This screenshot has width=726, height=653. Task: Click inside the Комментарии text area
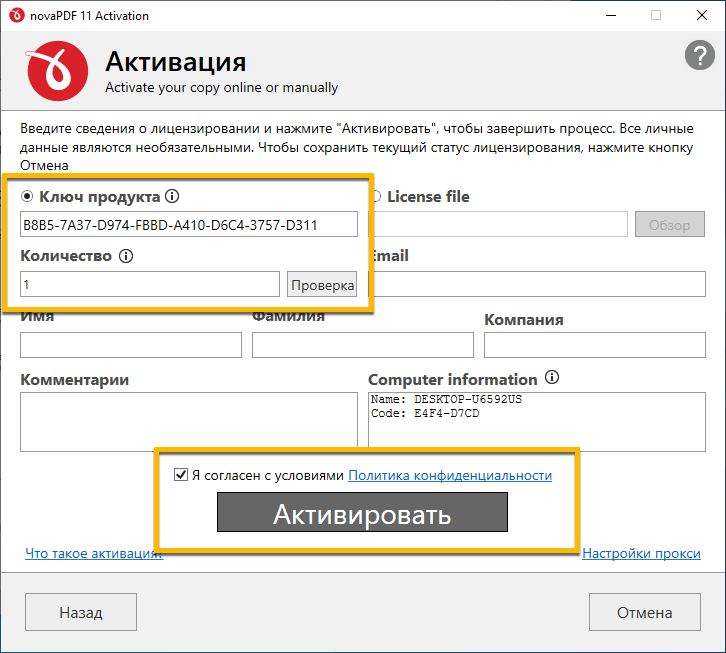(189, 420)
